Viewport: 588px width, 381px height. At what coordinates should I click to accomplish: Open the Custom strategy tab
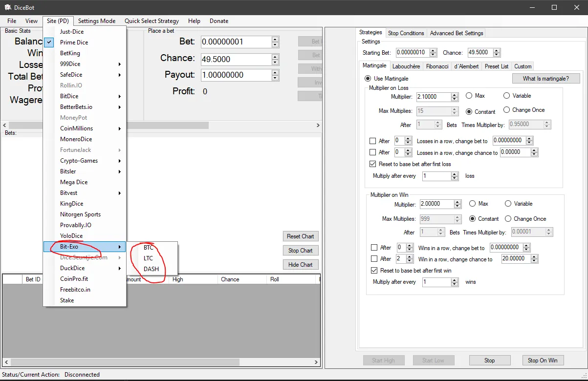point(523,66)
